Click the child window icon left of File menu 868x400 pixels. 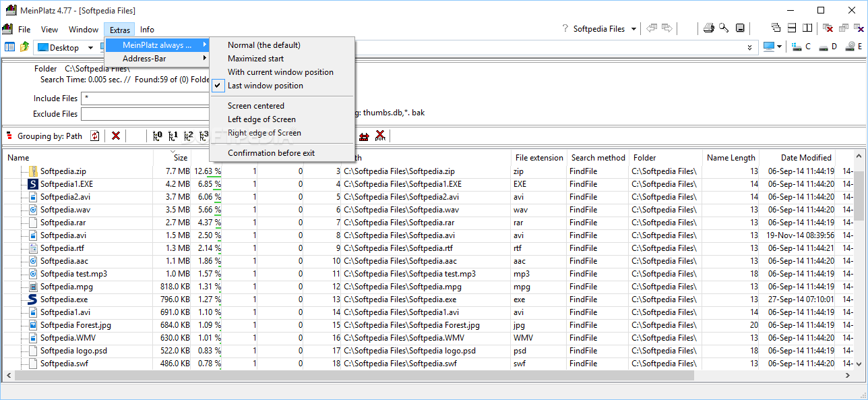point(7,29)
